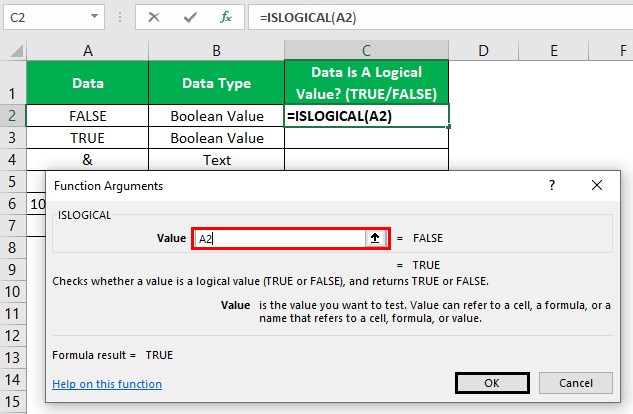The image size is (633, 414).
Task: Click the cancel formula X icon
Action: click(154, 17)
